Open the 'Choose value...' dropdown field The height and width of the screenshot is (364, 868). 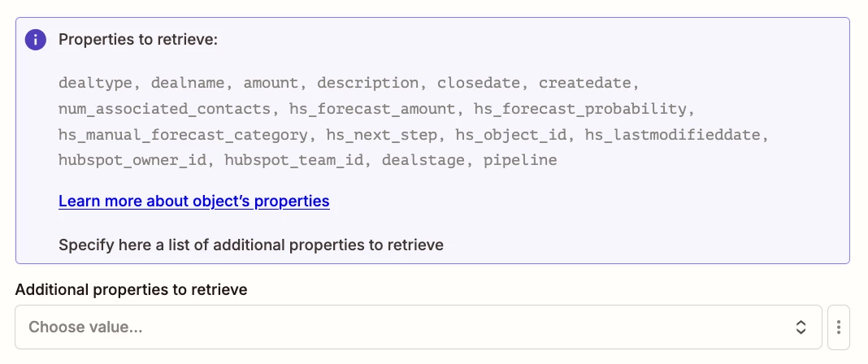pyautogui.click(x=419, y=327)
